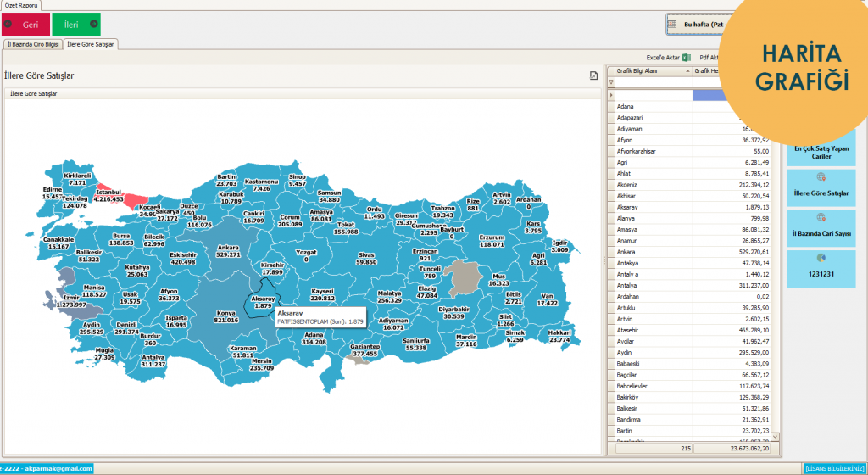Viewport: 868px width, 475px height.
Task: Select the Bahcelievler row
Action: click(694, 386)
